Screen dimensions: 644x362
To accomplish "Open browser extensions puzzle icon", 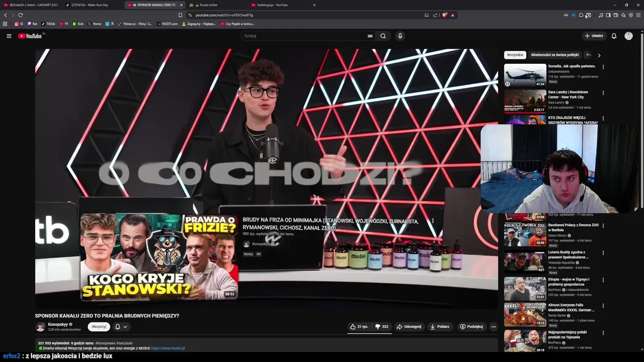I will (x=581, y=15).
